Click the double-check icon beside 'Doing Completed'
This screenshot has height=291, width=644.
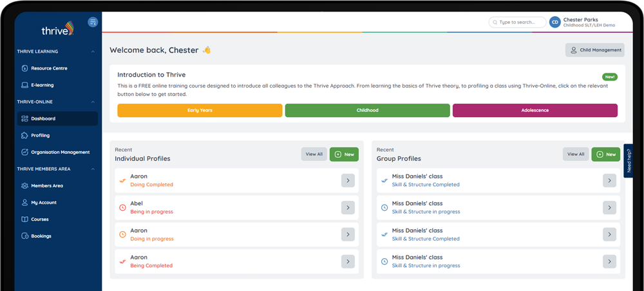(122, 181)
